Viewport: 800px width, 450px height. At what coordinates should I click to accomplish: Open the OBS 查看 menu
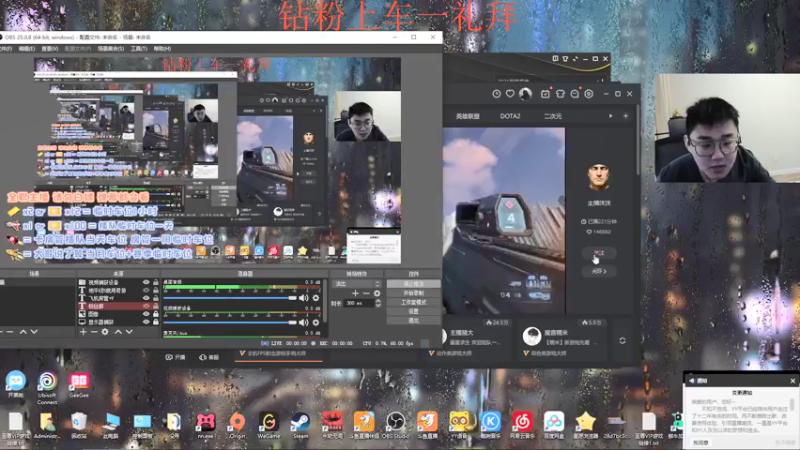click(x=49, y=48)
